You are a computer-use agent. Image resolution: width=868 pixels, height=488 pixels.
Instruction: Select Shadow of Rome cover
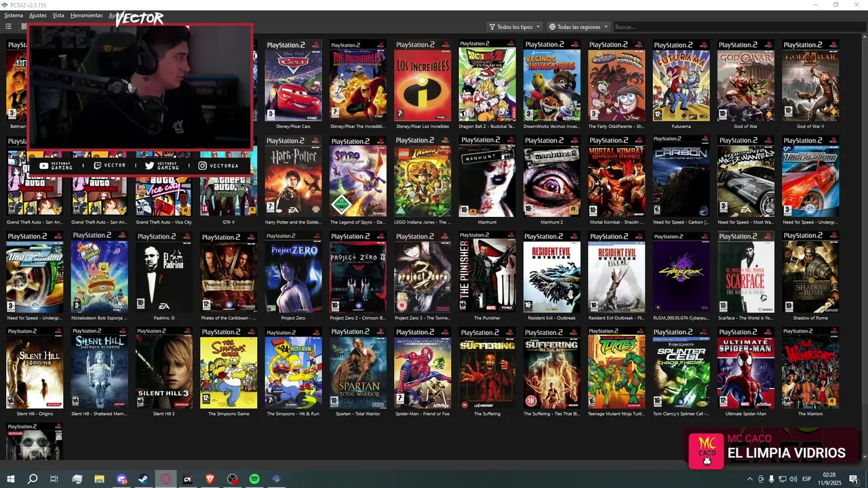click(x=810, y=272)
